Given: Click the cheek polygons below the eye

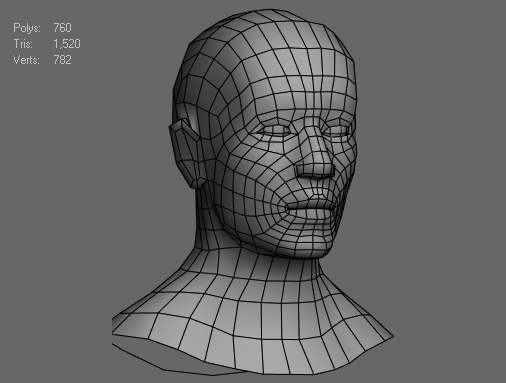Looking at the screenshot, I should pos(263,167).
